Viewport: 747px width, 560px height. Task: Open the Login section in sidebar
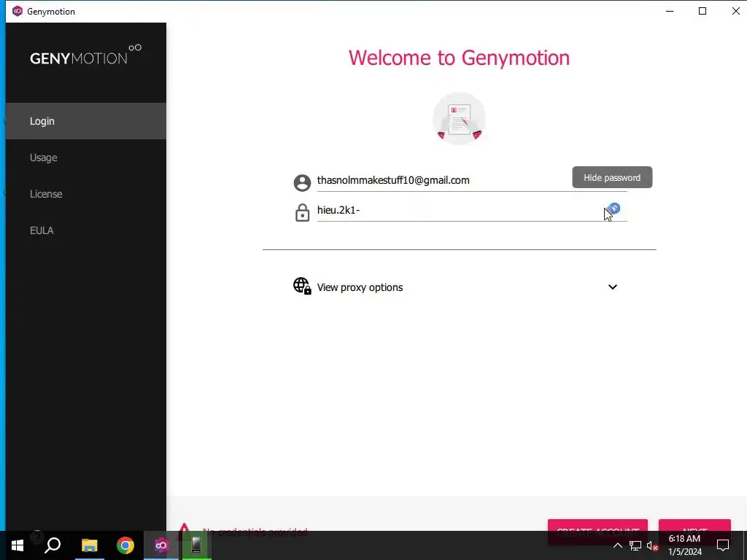(86, 121)
